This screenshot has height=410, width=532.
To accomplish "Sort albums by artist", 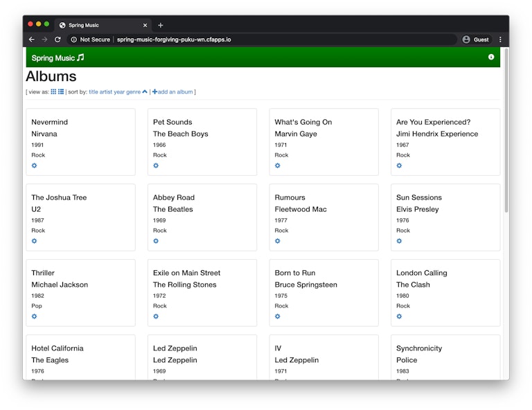I will tap(106, 91).
